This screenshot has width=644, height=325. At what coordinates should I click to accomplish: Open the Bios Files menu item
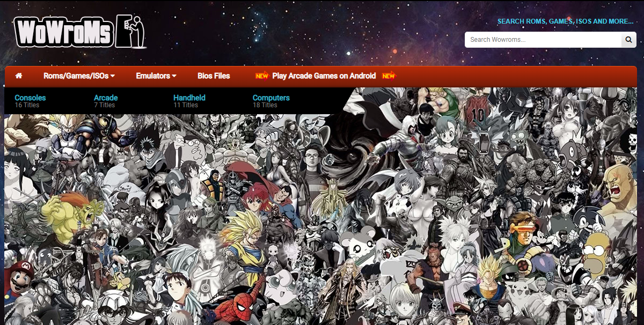click(x=214, y=76)
